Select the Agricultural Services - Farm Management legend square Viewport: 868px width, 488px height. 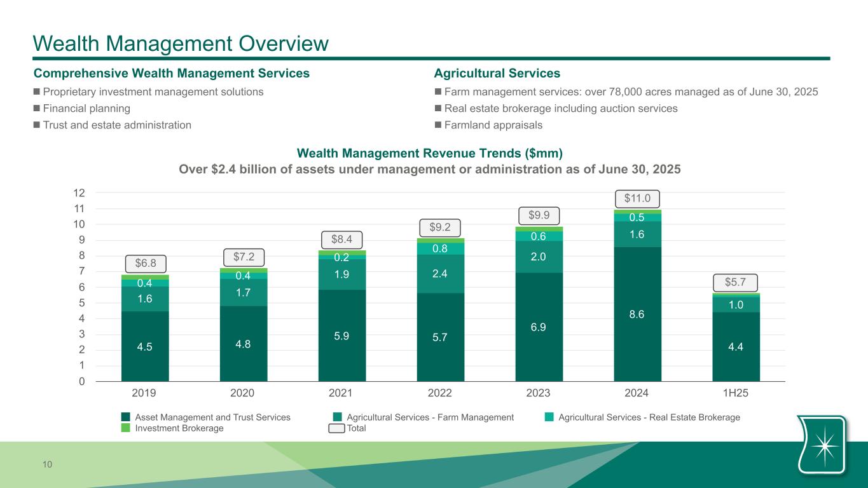pyautogui.click(x=338, y=417)
